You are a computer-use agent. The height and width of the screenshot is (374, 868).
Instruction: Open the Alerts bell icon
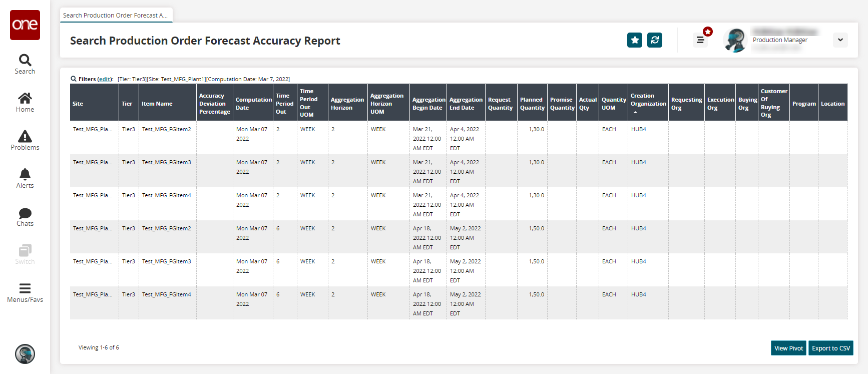[x=25, y=178]
